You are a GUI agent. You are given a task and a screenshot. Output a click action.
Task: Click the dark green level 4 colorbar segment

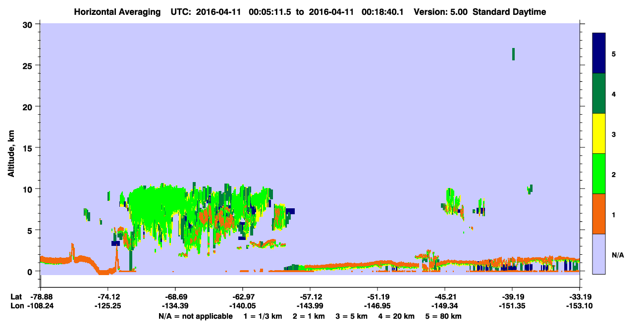point(599,94)
